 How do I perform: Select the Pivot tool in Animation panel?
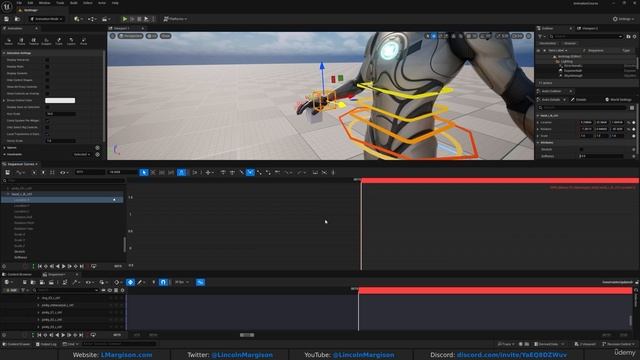pos(84,41)
